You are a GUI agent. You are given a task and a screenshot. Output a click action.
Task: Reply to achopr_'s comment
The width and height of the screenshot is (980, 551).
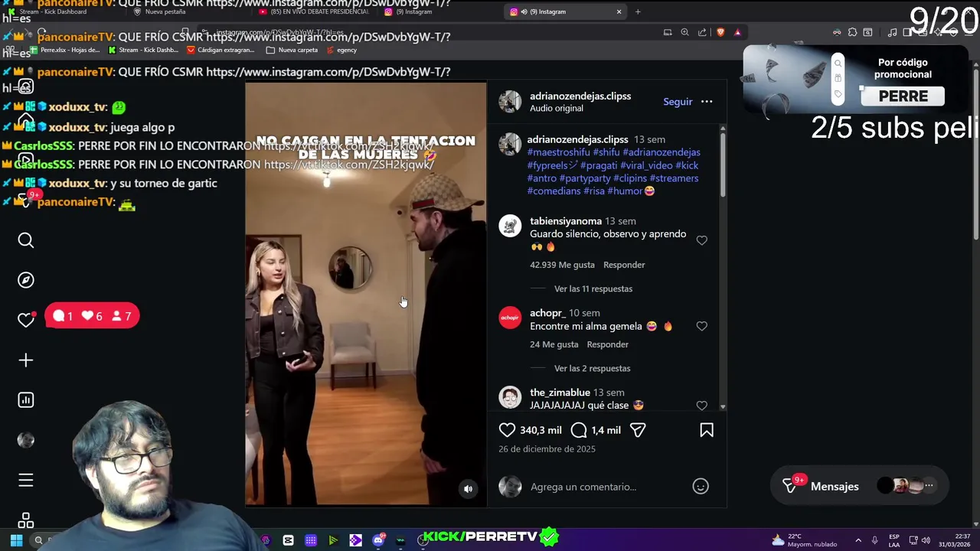coord(607,344)
